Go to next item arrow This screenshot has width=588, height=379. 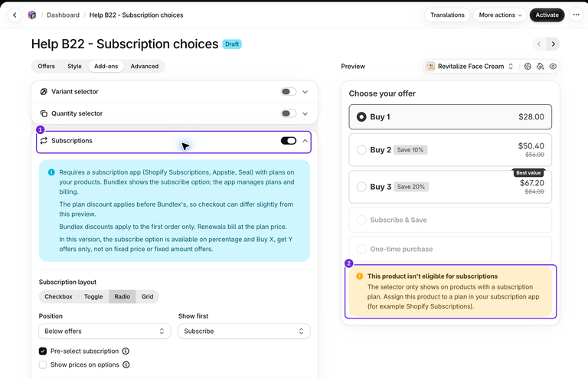click(x=553, y=44)
